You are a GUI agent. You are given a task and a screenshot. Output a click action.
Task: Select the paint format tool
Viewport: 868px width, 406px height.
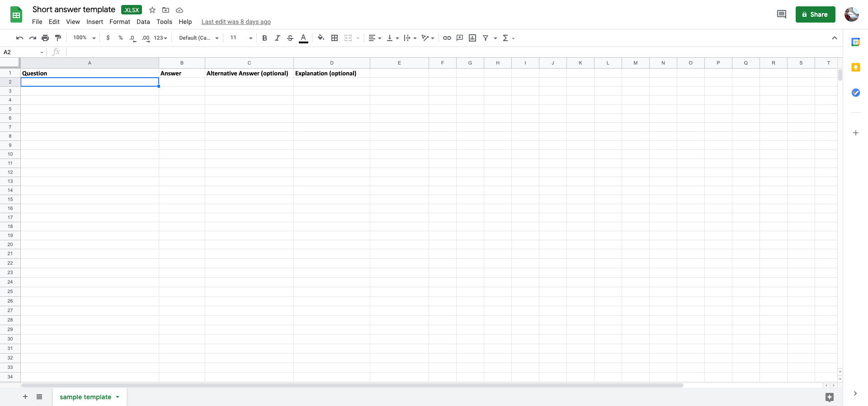pyautogui.click(x=58, y=38)
